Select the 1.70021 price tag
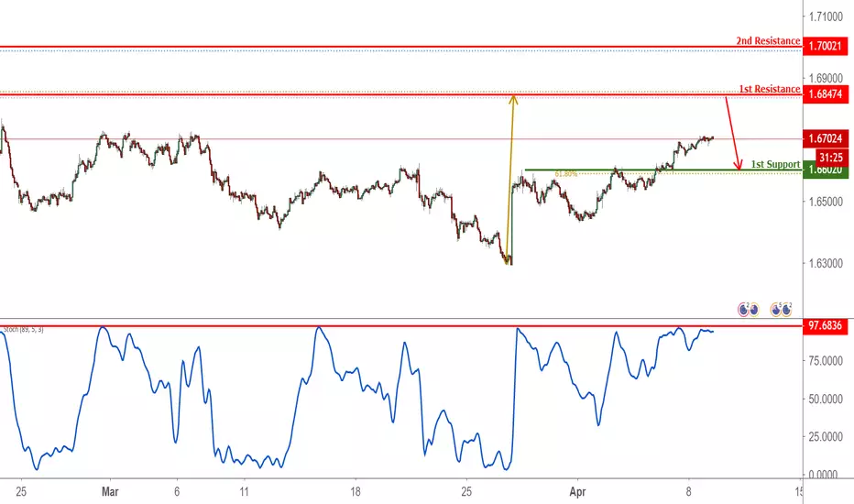This screenshot has height=504, width=854. click(825, 46)
